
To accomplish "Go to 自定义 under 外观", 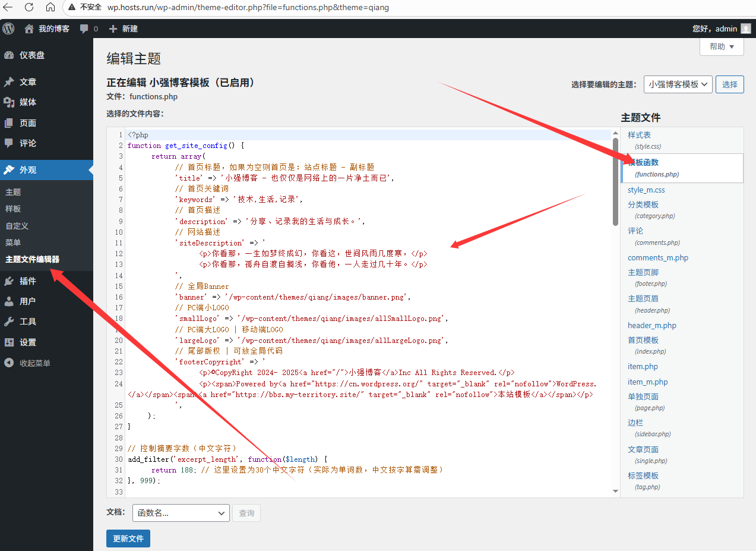I will tap(17, 226).
